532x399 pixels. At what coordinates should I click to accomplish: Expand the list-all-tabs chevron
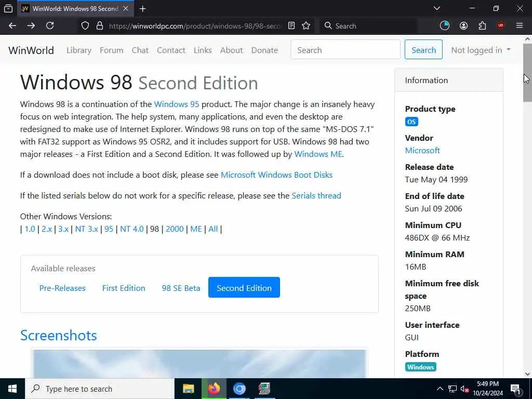point(437,8)
